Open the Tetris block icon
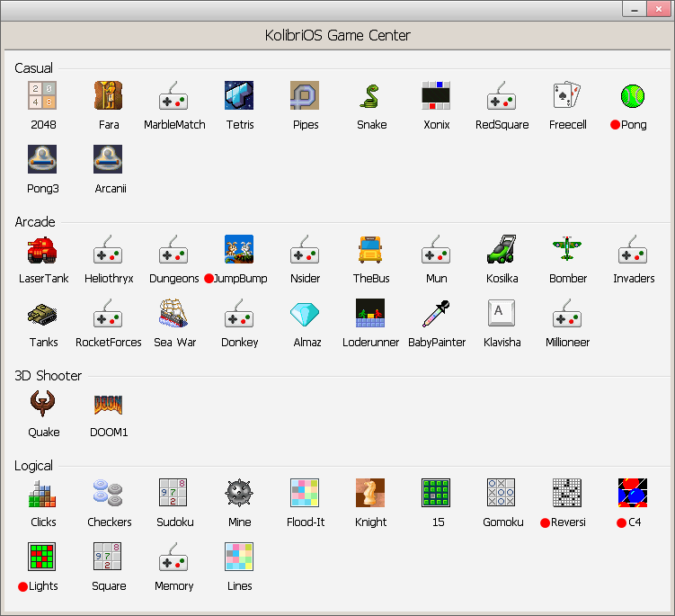The width and height of the screenshot is (675, 616). tap(239, 95)
